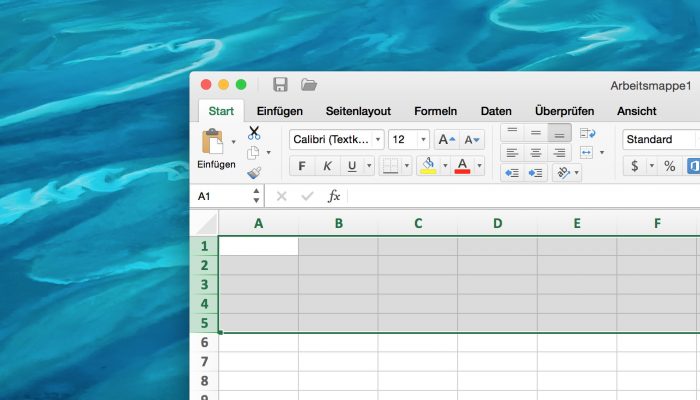Click the Name Box showing A1

[x=221, y=196]
